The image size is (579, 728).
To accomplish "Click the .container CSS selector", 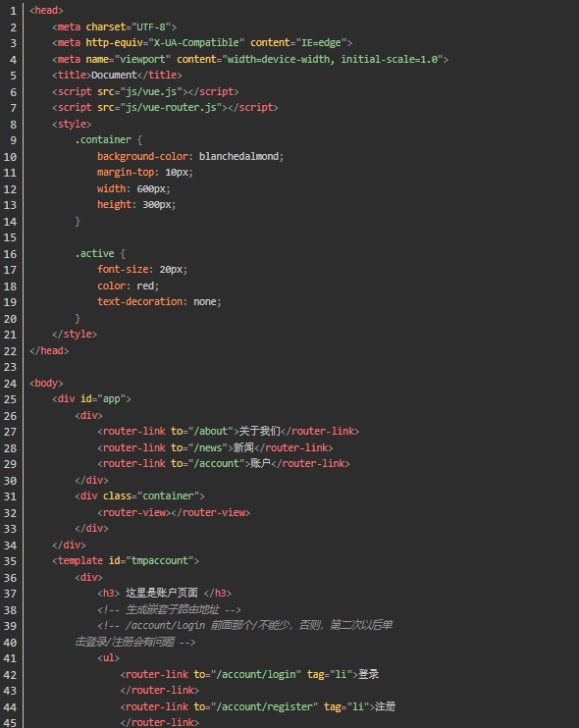I will click(x=103, y=140).
